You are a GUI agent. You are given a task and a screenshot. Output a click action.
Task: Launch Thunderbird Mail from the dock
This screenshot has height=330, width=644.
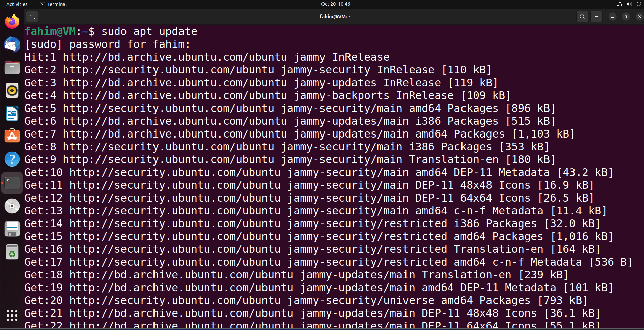pyautogui.click(x=12, y=44)
